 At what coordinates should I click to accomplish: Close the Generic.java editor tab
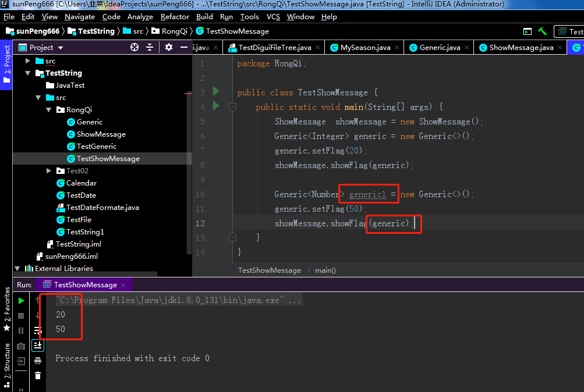(467, 48)
